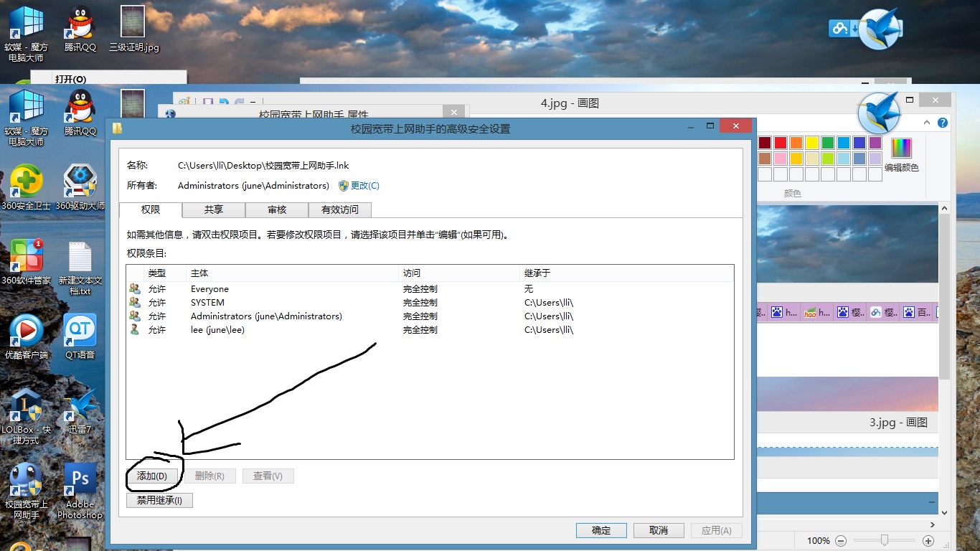Click the shield icon beside 更改(C)
Image resolution: width=980 pixels, height=551 pixels.
click(x=344, y=185)
